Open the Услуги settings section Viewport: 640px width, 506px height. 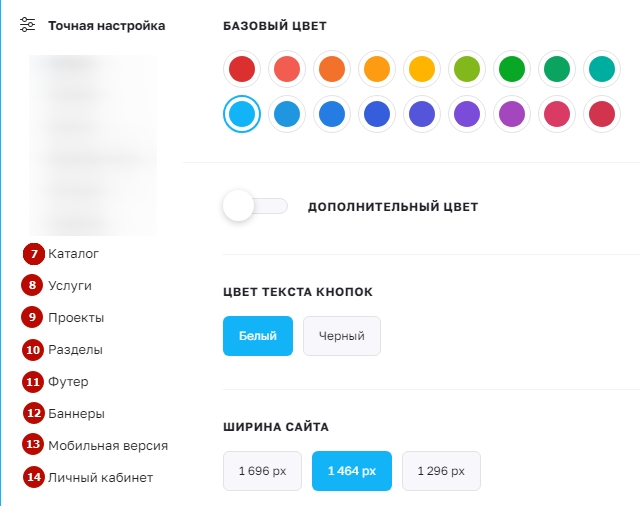(x=70, y=286)
